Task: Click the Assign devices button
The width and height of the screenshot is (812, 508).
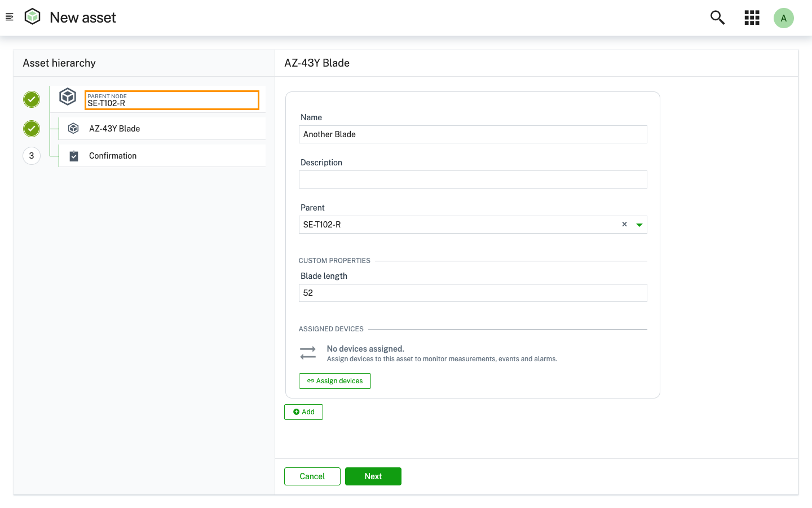Action: click(334, 381)
